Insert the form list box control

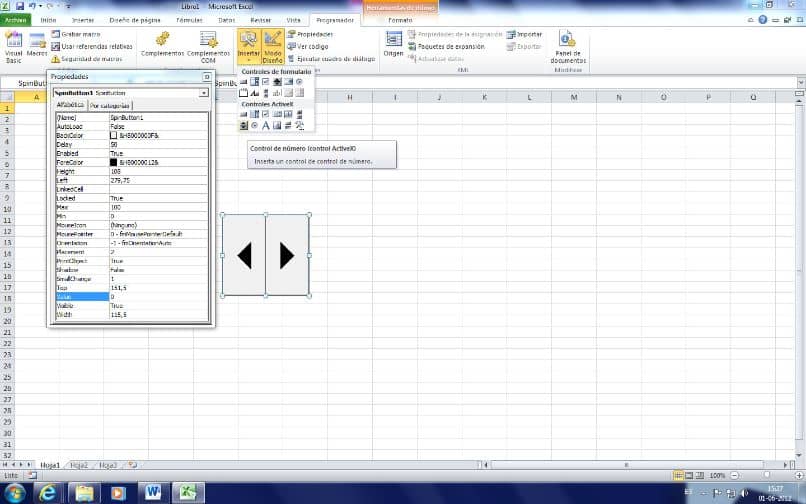pyautogui.click(x=288, y=81)
